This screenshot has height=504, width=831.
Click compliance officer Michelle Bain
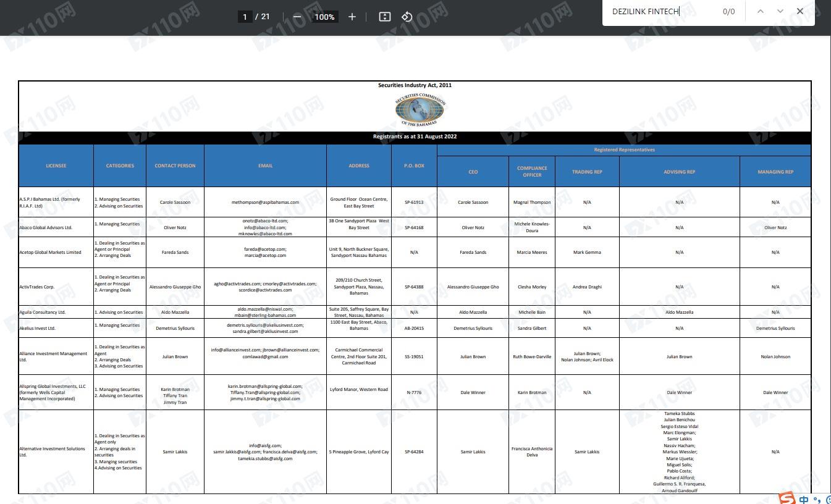coord(532,312)
